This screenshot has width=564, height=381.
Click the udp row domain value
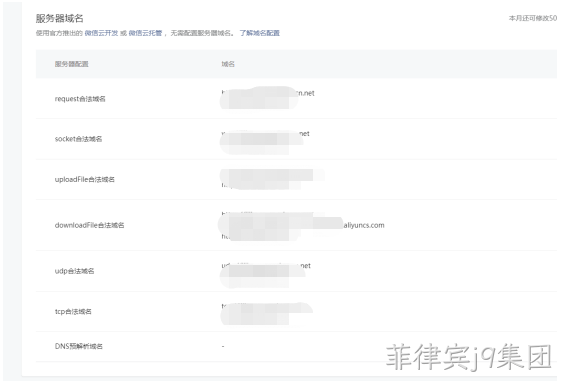(x=266, y=266)
